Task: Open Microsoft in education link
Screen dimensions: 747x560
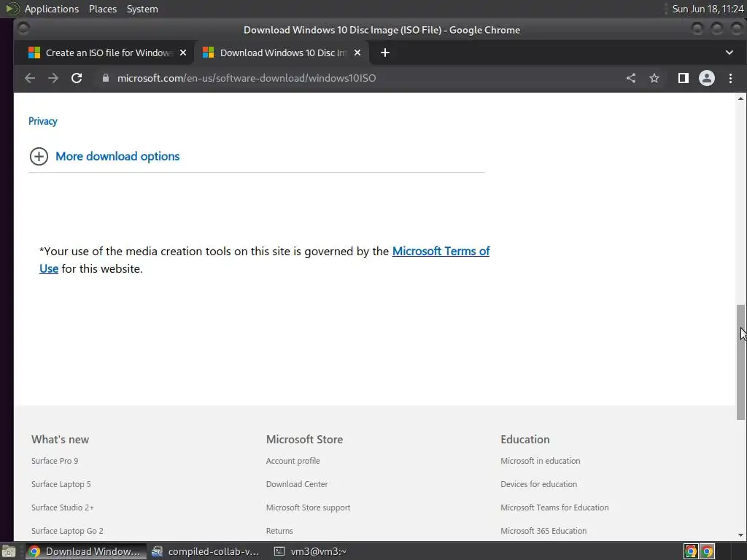Action: pyautogui.click(x=541, y=461)
